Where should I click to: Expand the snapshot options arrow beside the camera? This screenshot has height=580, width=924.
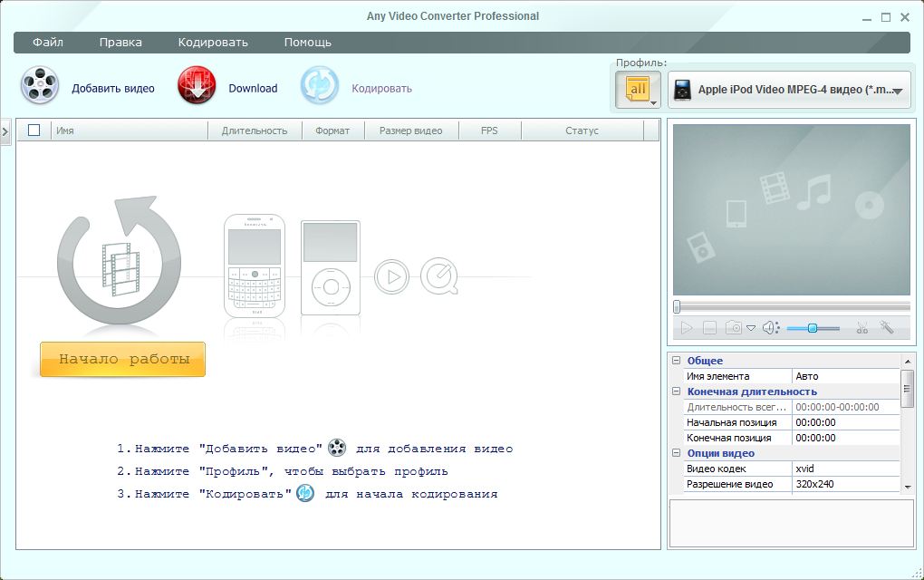(751, 329)
